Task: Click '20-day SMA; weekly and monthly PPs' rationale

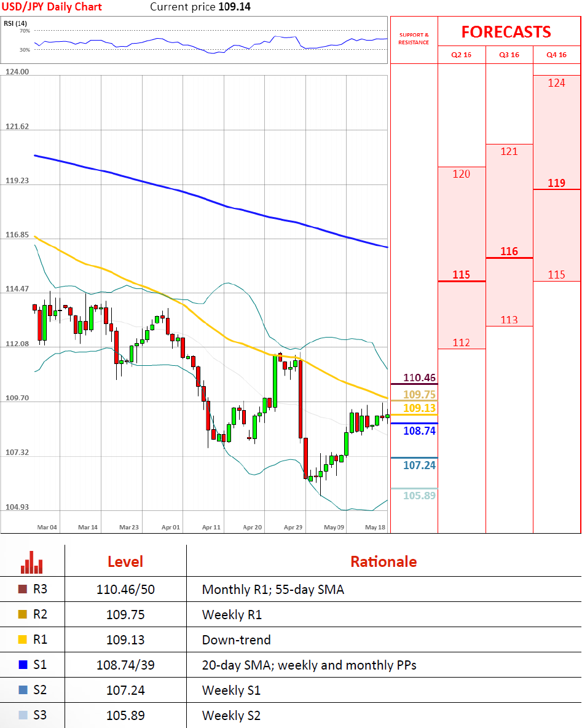Action: pos(309,665)
